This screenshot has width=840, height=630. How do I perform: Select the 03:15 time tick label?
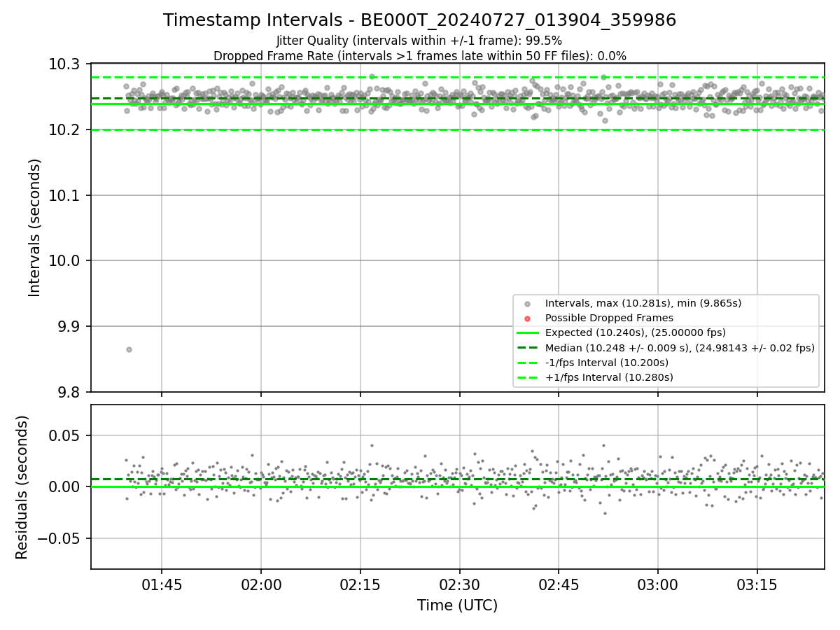point(757,584)
